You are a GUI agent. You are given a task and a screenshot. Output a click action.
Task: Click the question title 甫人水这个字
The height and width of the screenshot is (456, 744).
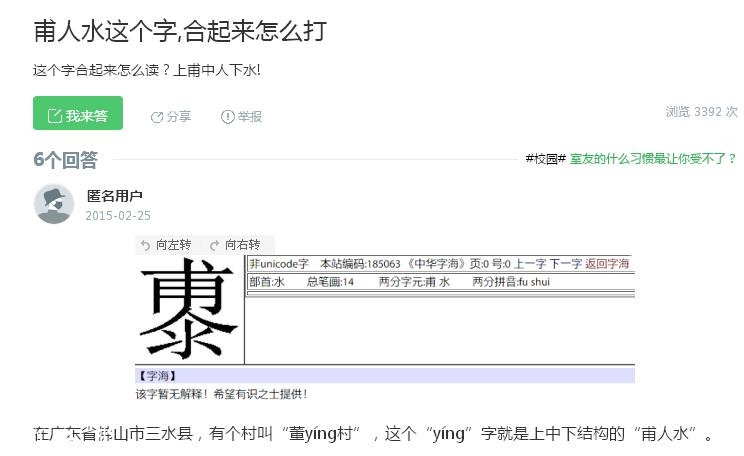click(180, 31)
